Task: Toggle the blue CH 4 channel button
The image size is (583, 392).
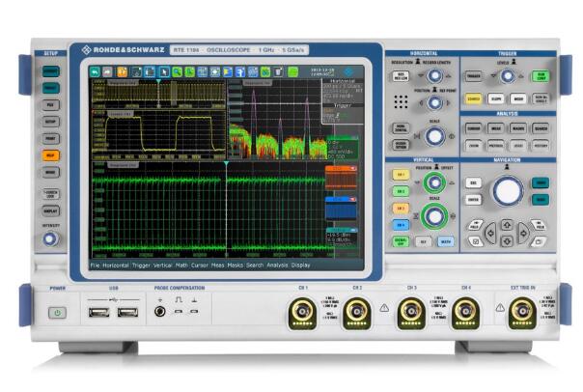Action: (399, 224)
